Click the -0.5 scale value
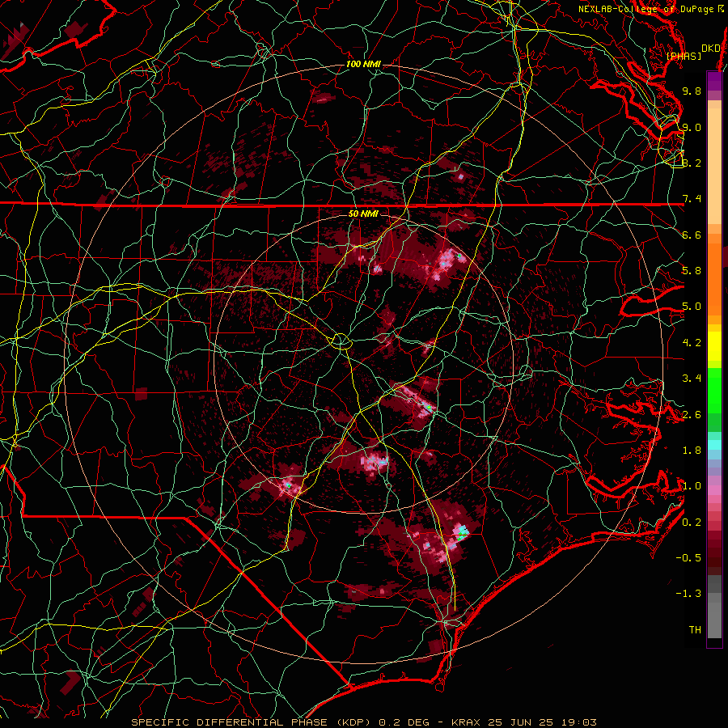This screenshot has height=728, width=728. click(x=688, y=558)
